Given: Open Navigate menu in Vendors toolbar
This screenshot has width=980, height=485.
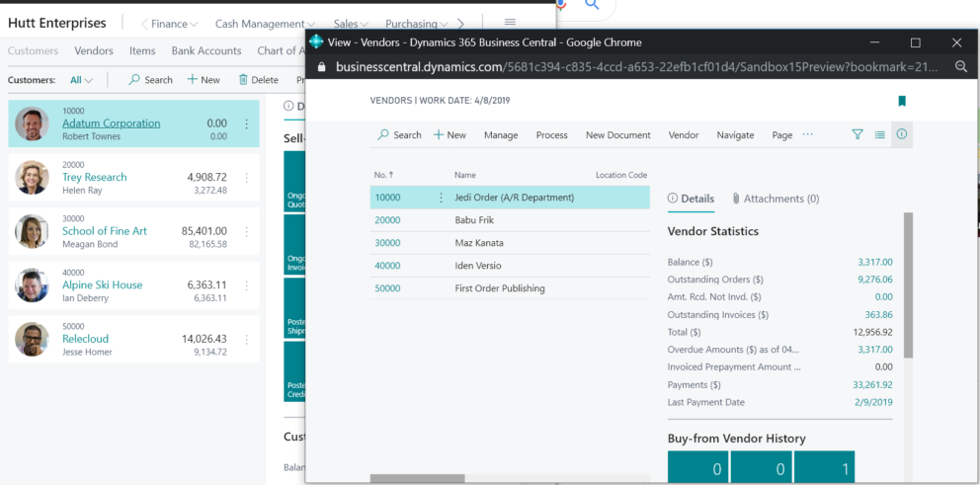Looking at the screenshot, I should pos(735,135).
